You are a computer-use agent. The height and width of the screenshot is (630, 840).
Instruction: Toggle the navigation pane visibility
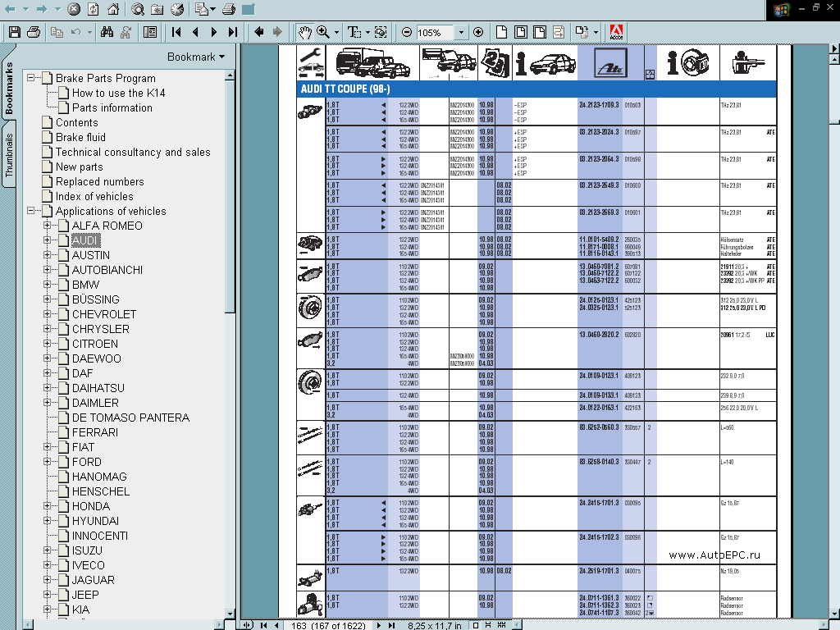[148, 31]
